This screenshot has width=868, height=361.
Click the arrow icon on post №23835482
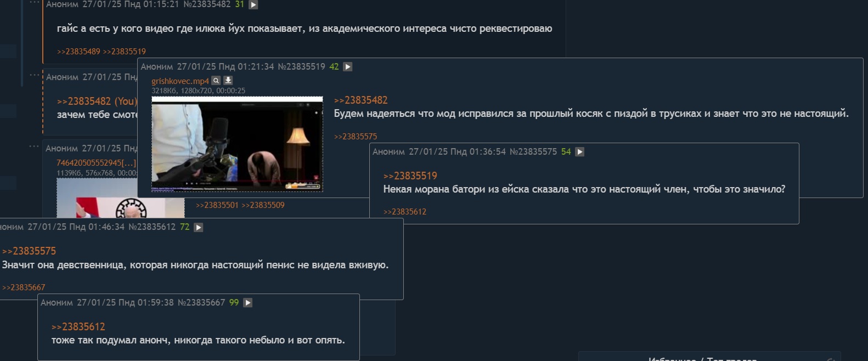point(253,4)
